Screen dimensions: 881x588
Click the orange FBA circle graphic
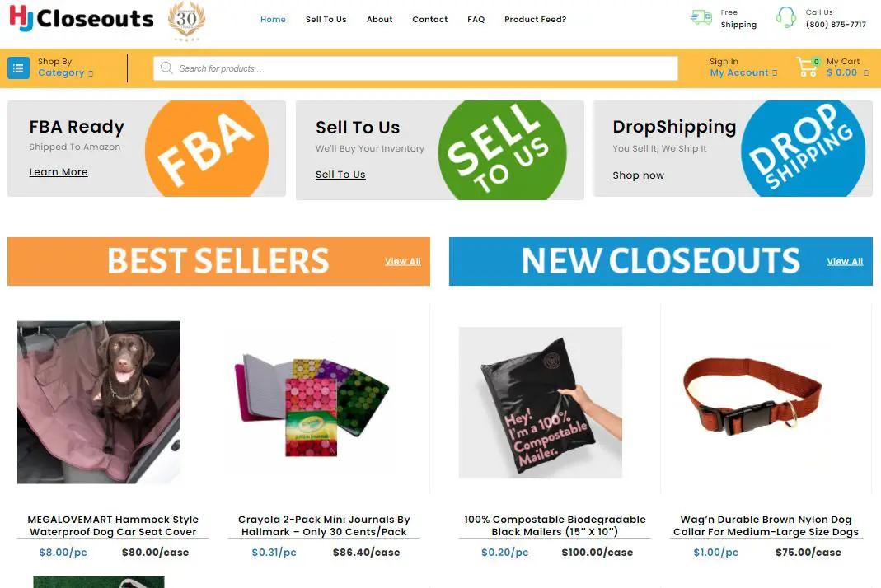tap(207, 149)
